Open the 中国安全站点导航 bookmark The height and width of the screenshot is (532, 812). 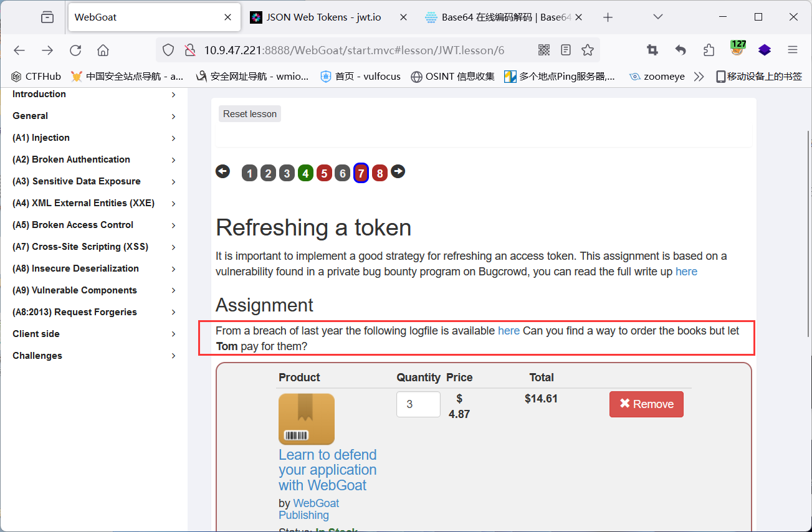pos(127,77)
